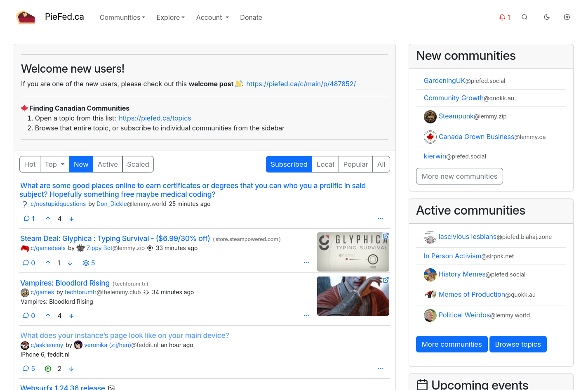Open the piefed.ca/topics link

click(x=155, y=118)
